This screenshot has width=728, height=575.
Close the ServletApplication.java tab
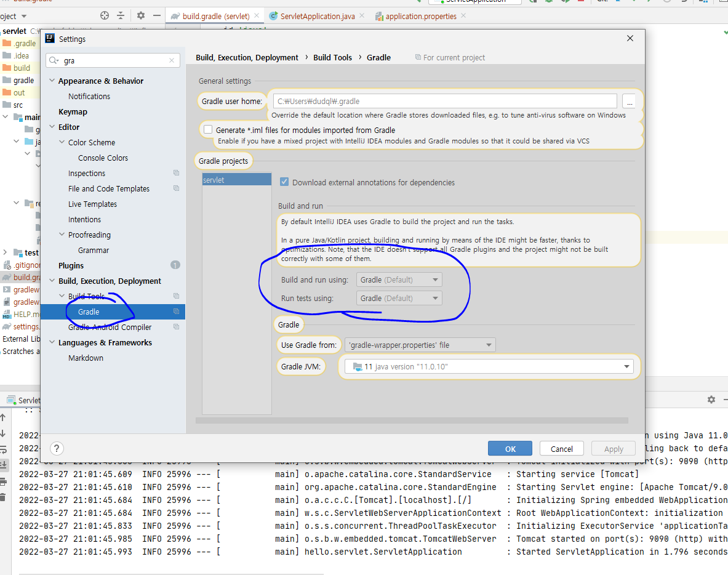point(362,16)
